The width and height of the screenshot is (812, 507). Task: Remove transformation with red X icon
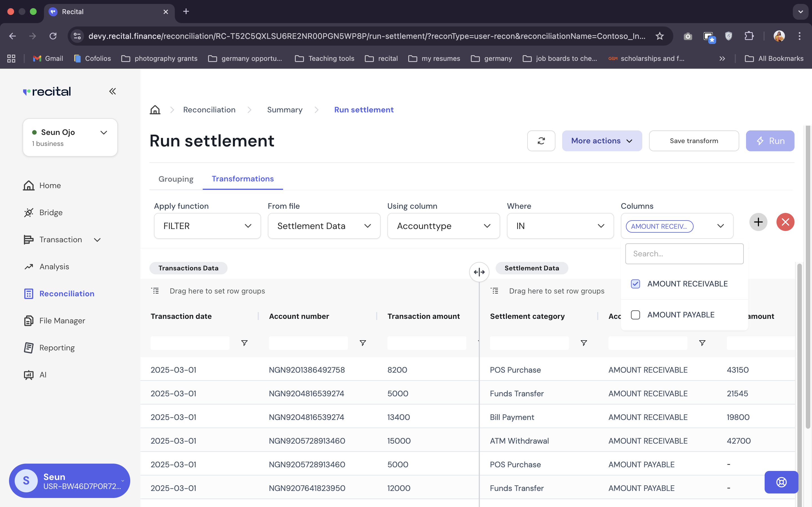pos(785,222)
